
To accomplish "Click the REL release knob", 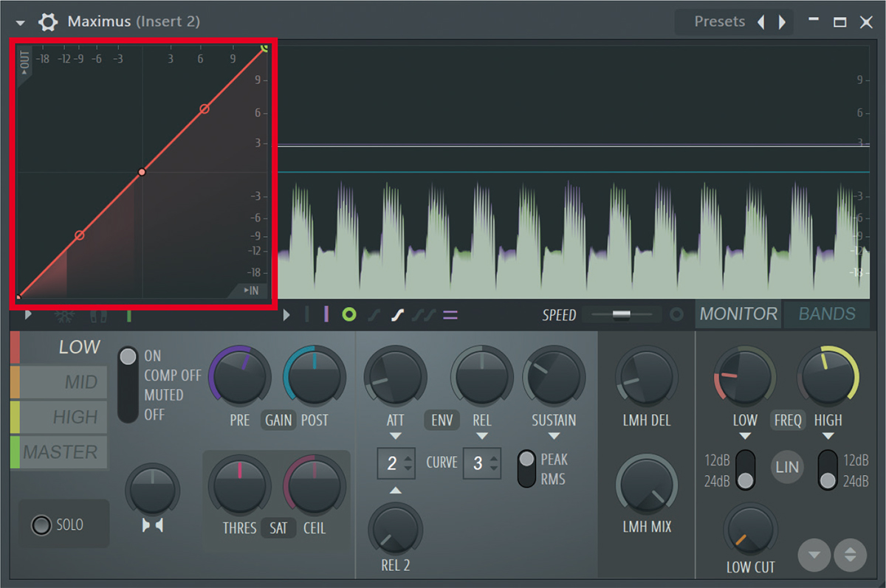I will pyautogui.click(x=481, y=376).
